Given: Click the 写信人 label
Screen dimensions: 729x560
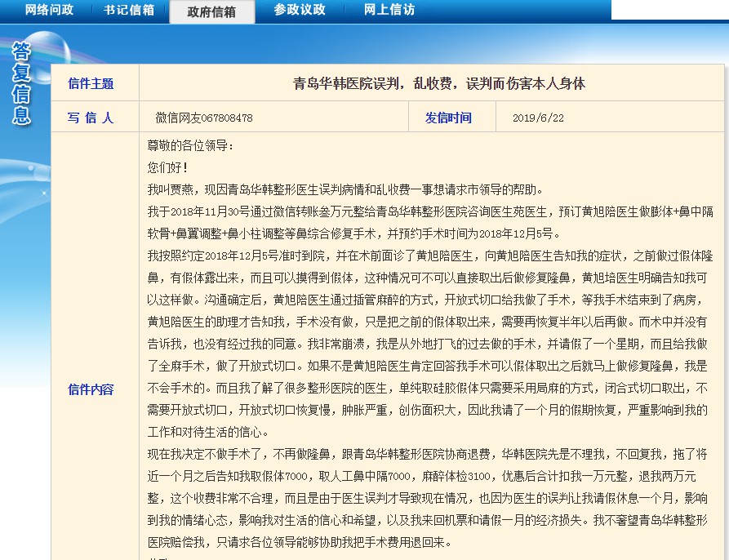Looking at the screenshot, I should [x=91, y=118].
